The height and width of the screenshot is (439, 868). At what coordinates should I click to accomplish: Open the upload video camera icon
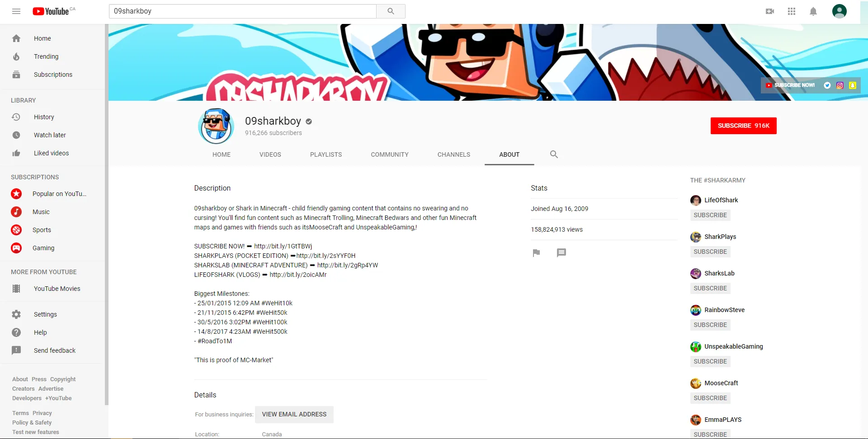click(x=770, y=11)
